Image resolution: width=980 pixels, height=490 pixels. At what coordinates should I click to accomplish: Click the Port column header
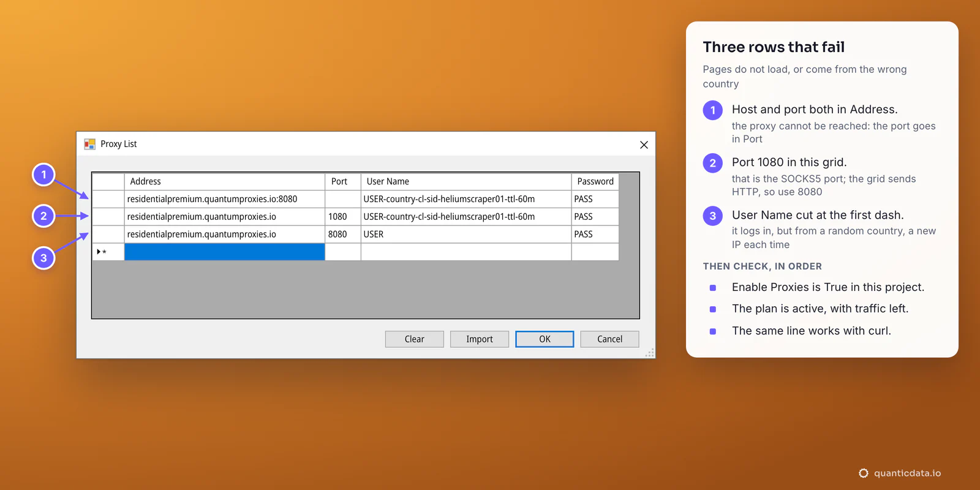(343, 182)
